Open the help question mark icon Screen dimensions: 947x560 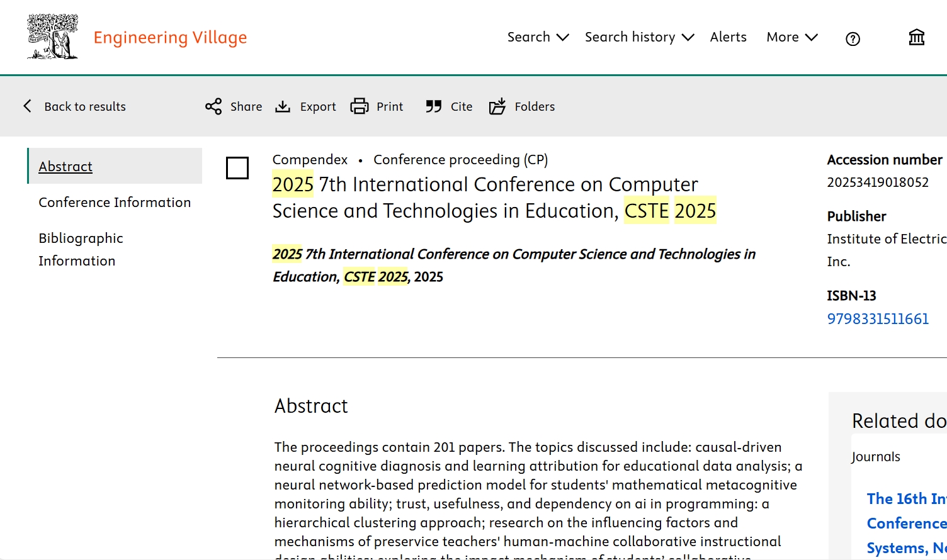[x=853, y=39]
